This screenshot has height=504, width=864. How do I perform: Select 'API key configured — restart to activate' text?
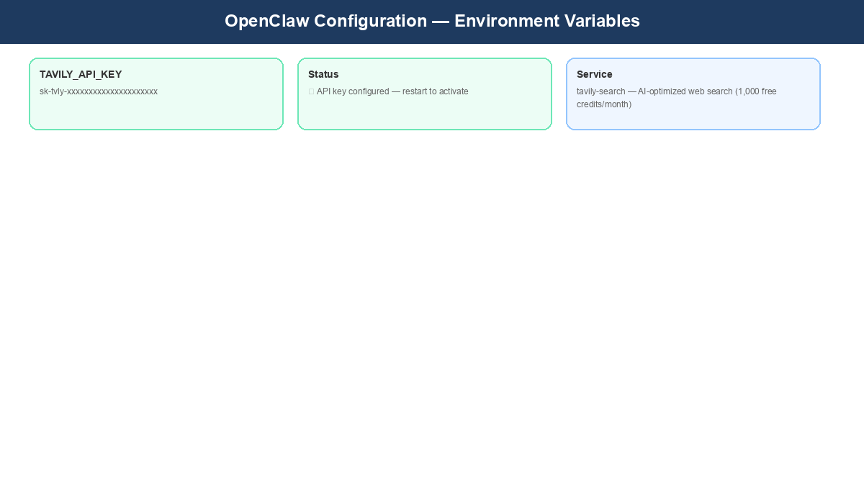click(392, 91)
